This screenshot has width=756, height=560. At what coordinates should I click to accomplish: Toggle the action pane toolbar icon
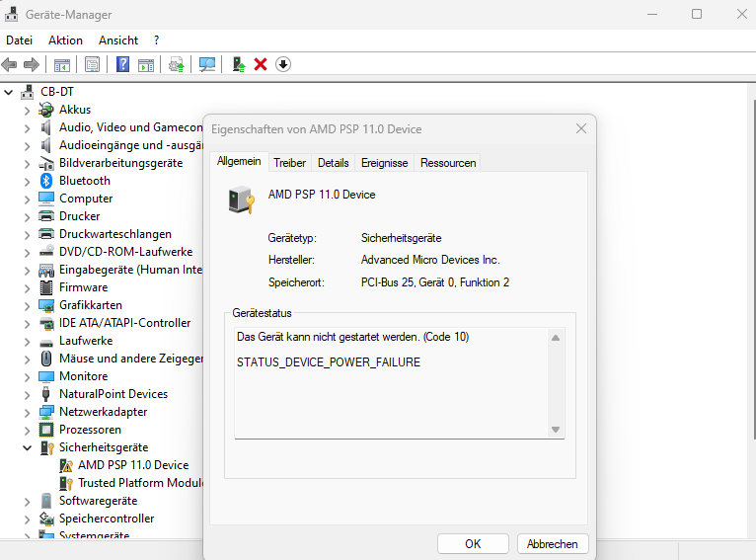[146, 64]
